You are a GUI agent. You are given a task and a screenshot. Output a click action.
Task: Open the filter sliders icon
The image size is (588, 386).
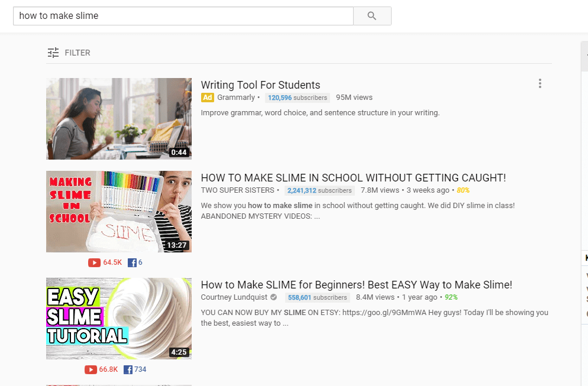point(53,53)
